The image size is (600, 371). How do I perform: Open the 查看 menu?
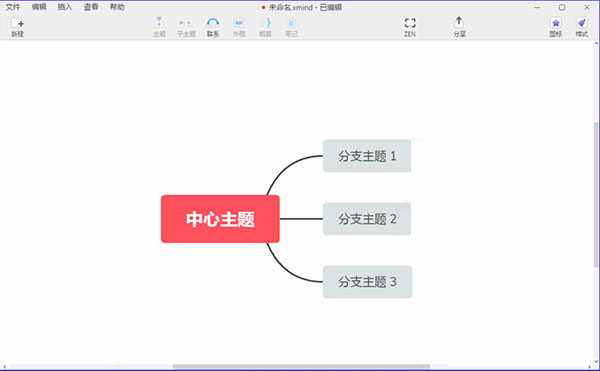tap(91, 7)
